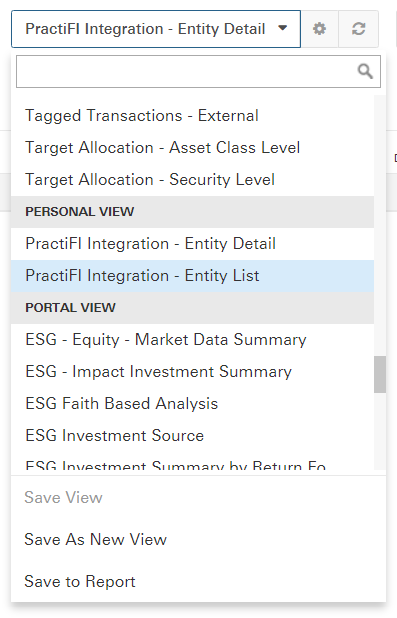Click the refresh arrows icon
Viewport: 397px width, 618px height.
pyautogui.click(x=358, y=29)
